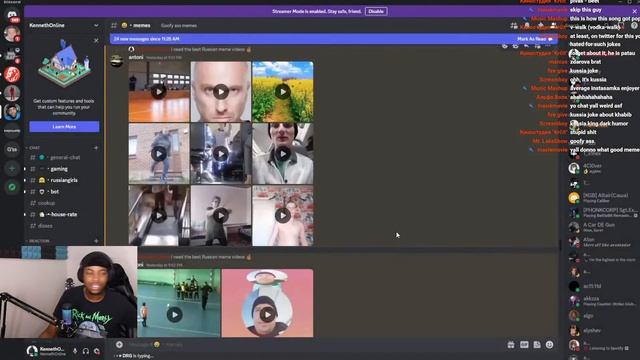Toggle microphone mute in user panel
The height and width of the screenshot is (360, 640).
(x=75, y=351)
